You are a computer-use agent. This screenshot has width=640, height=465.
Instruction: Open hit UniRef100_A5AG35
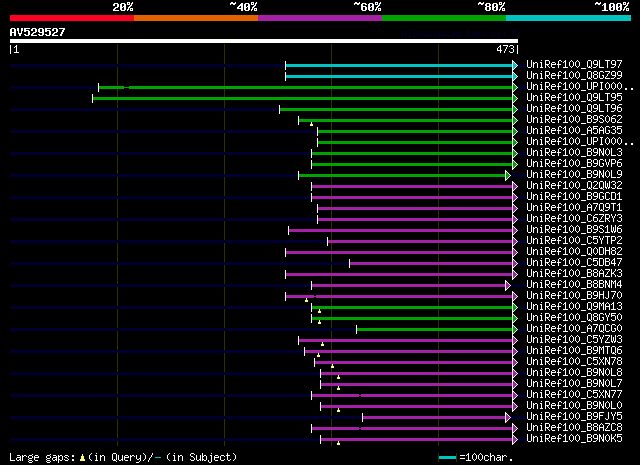click(574, 131)
